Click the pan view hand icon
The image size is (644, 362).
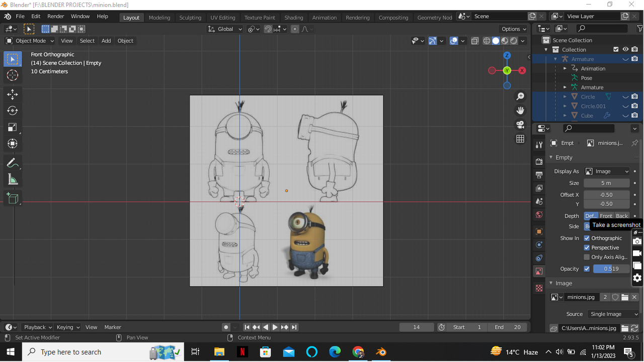tap(520, 111)
